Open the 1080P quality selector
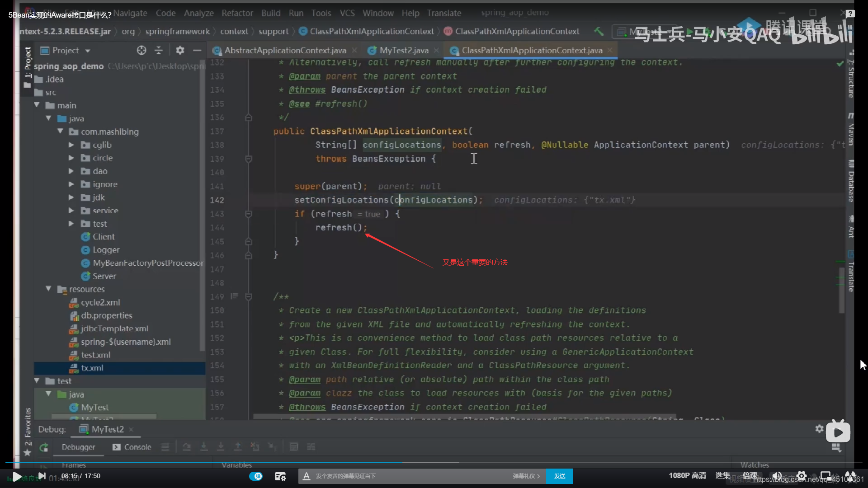The image size is (868, 488). click(x=687, y=475)
